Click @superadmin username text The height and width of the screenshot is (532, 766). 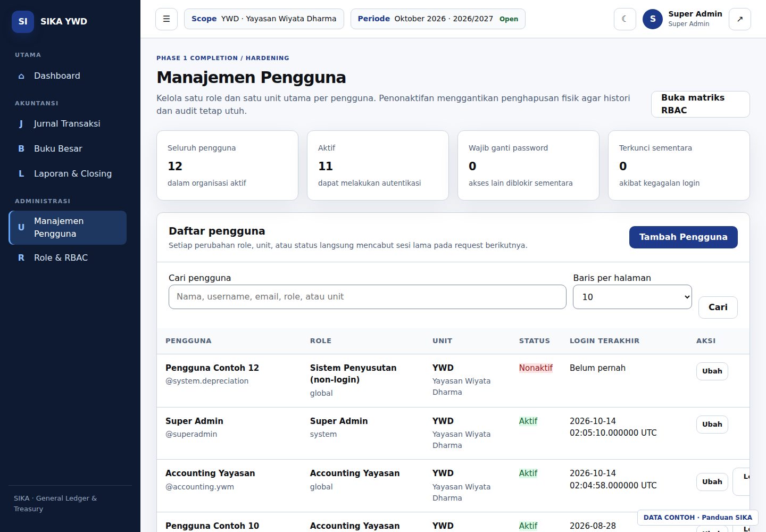pyautogui.click(x=191, y=434)
